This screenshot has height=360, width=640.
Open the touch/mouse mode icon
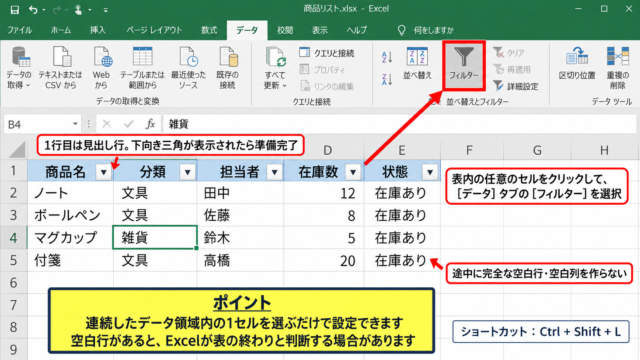[78, 9]
